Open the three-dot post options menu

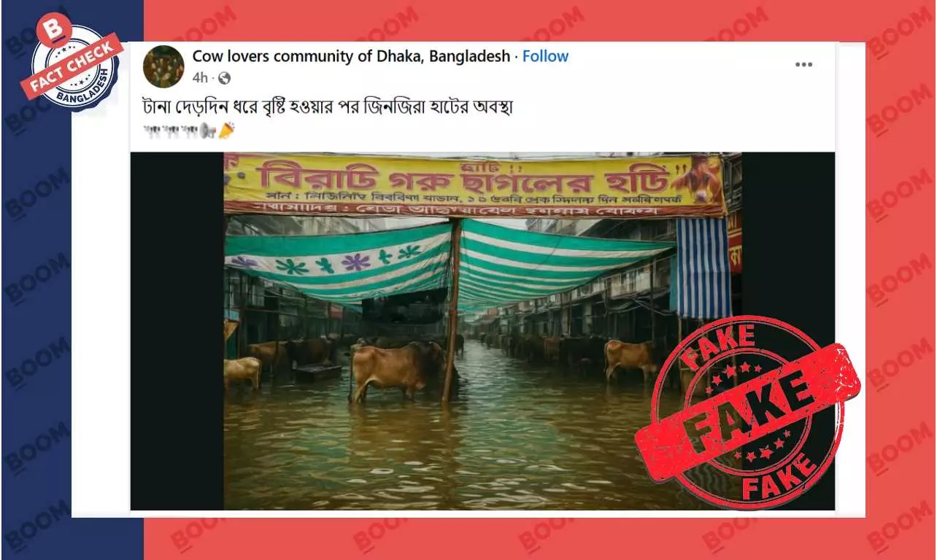[803, 64]
